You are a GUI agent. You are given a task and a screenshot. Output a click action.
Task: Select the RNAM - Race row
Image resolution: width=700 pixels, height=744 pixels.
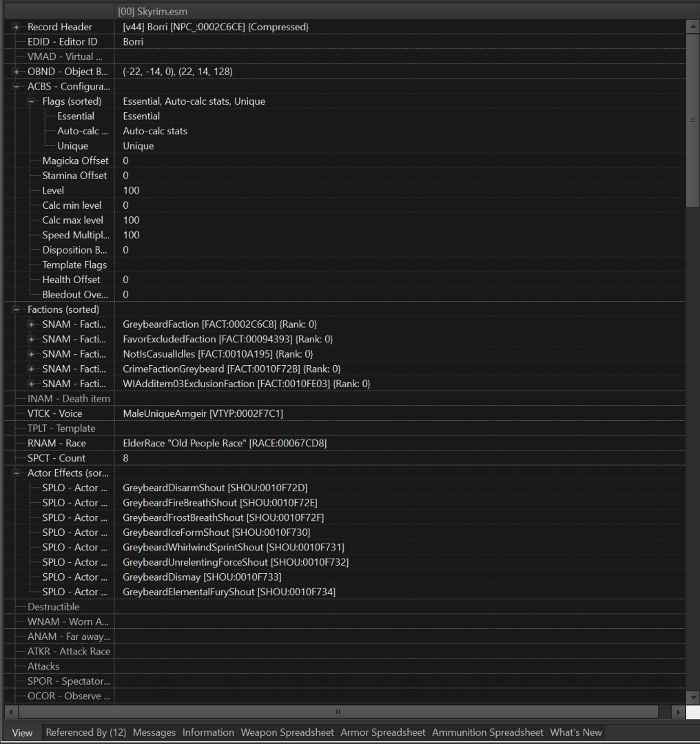[344, 443]
